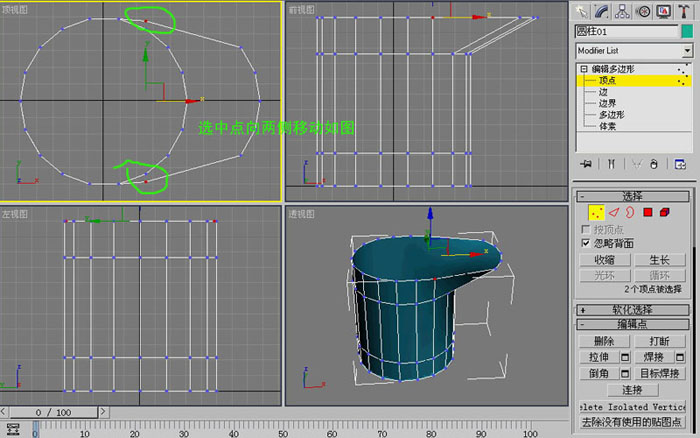Activate the Border selection icon
Image resolution: width=700 pixels, height=438 pixels.
[x=630, y=213]
